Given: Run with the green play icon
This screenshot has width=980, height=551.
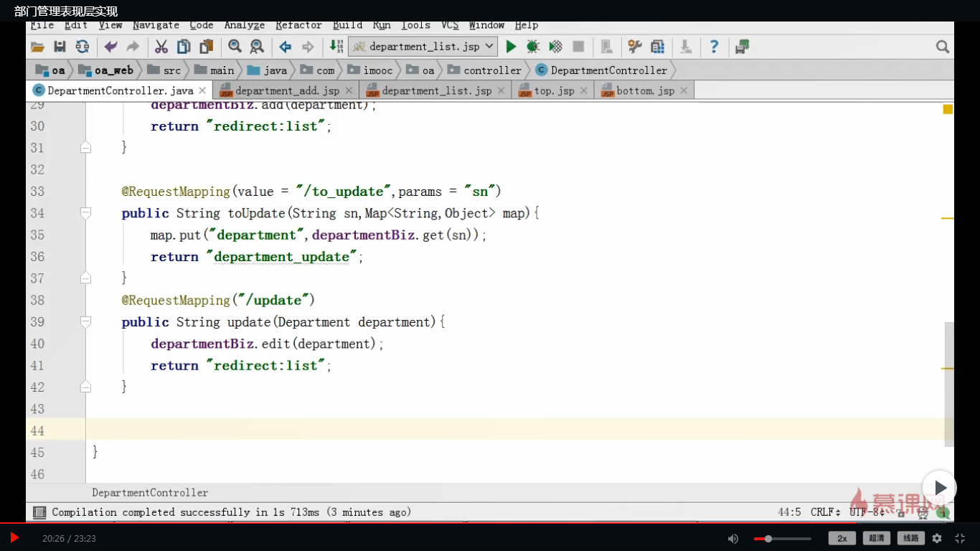Looking at the screenshot, I should coord(511,47).
